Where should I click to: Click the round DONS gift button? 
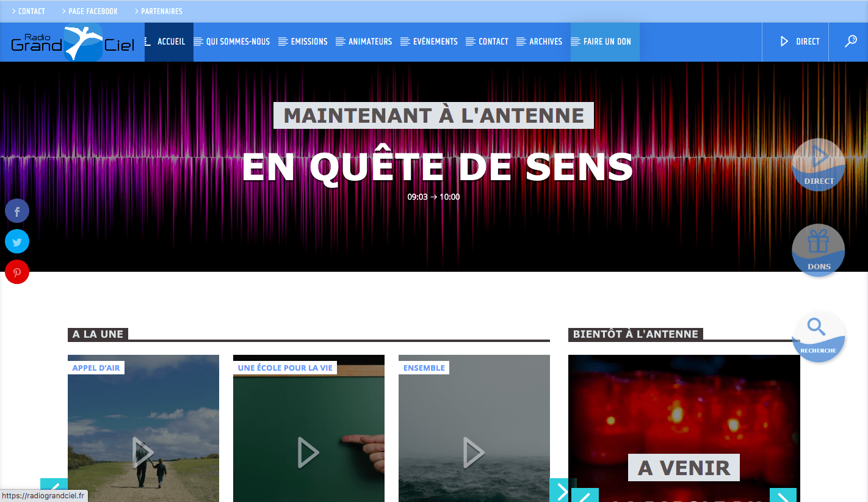tap(818, 250)
